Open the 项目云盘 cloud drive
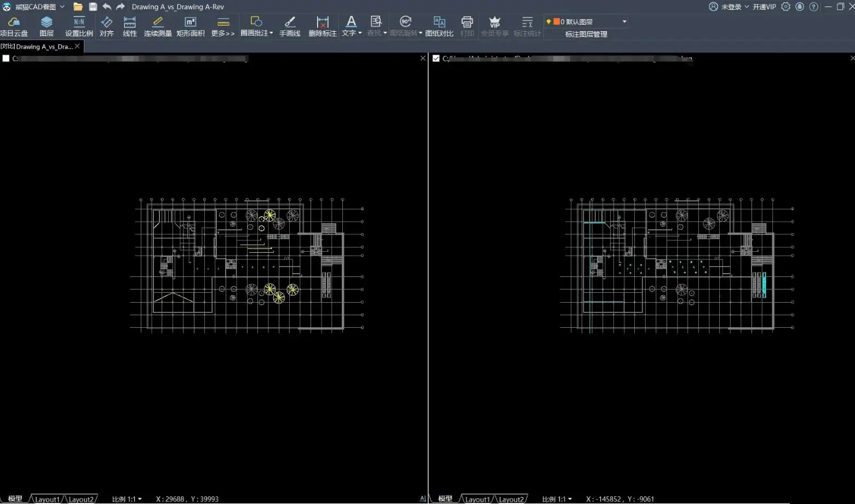Image resolution: width=855 pixels, height=504 pixels. (14, 26)
